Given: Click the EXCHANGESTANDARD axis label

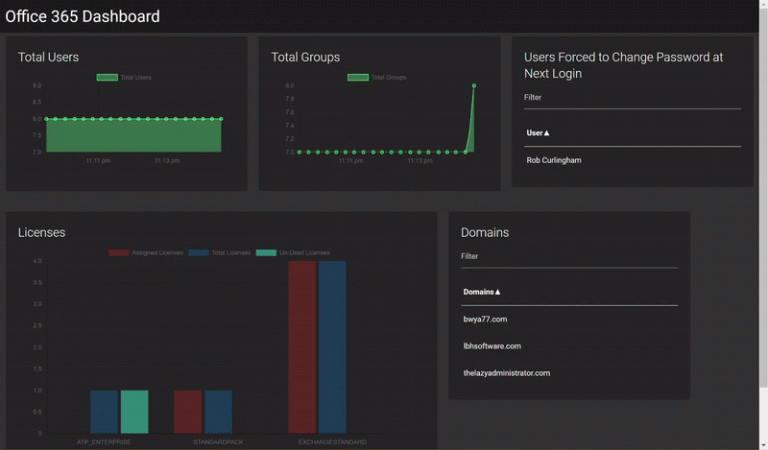Looking at the screenshot, I should (x=332, y=442).
